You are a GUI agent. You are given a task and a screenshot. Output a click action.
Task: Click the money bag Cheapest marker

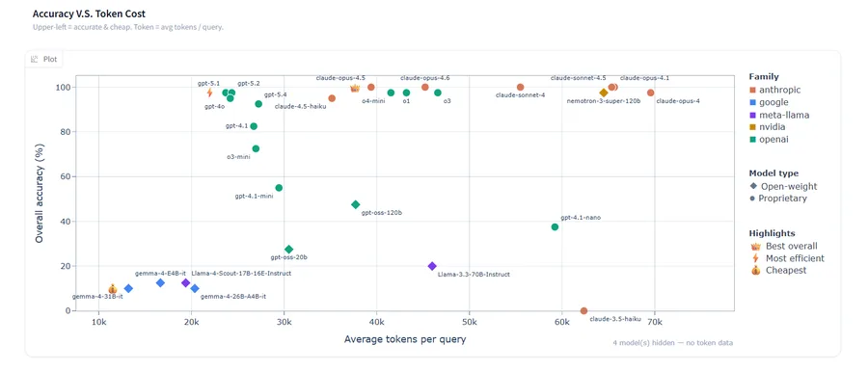tap(113, 289)
